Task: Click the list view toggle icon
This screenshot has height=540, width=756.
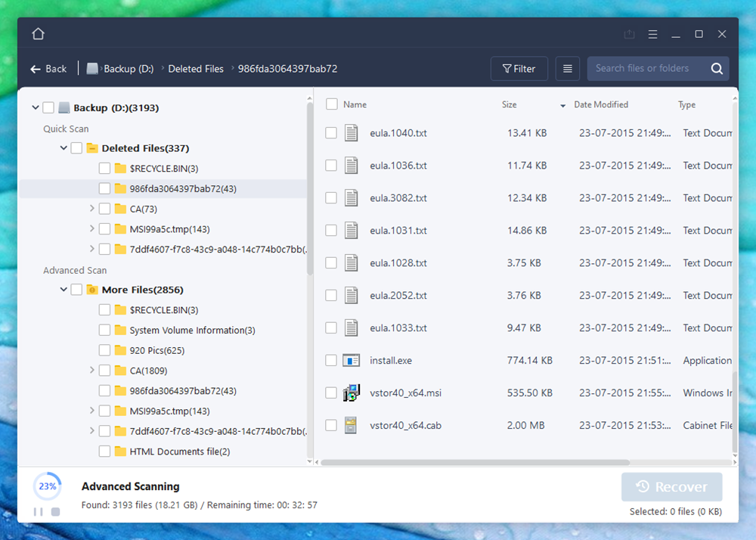Action: 568,69
